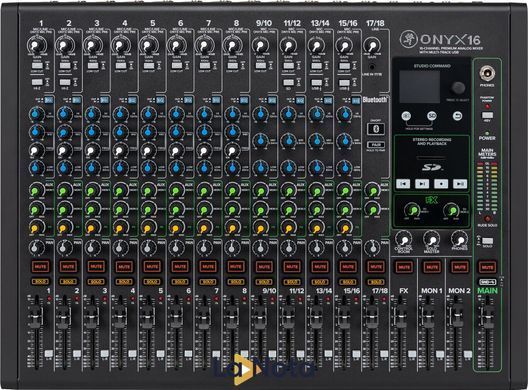The image size is (528, 390).
Task: Click the SD card slot logo
Action: (433, 167)
